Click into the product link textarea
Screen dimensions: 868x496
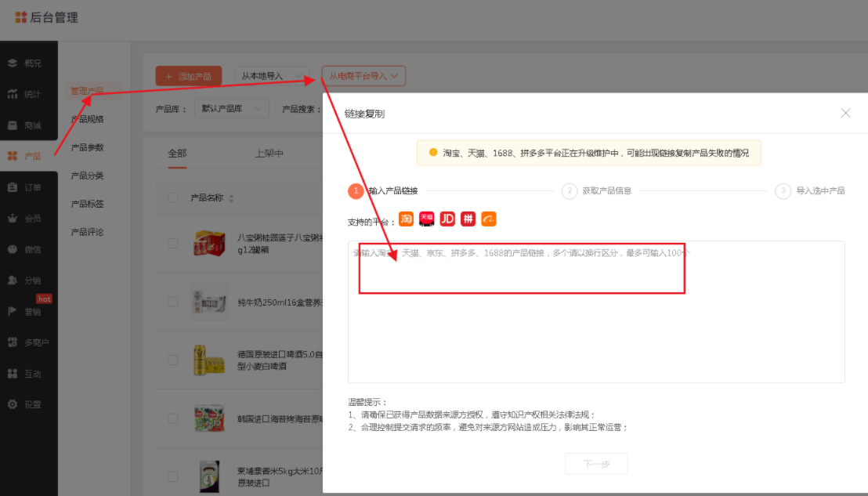click(x=595, y=329)
